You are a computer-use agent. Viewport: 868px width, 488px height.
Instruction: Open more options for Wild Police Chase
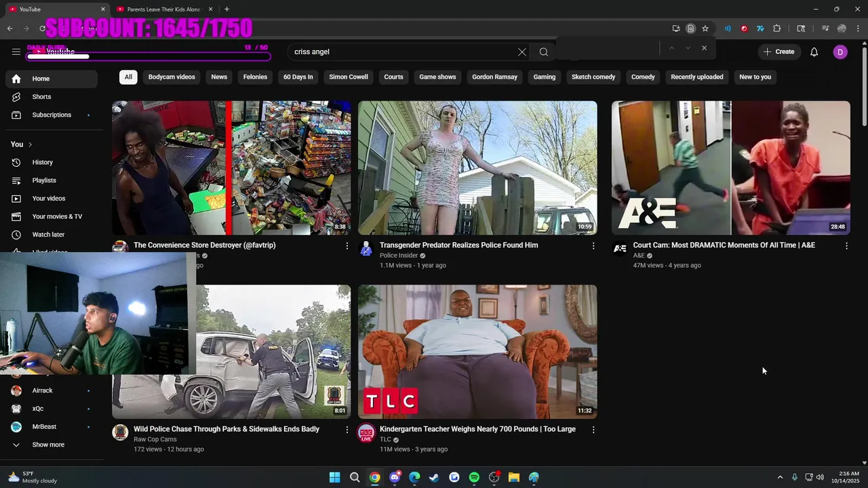[347, 430]
